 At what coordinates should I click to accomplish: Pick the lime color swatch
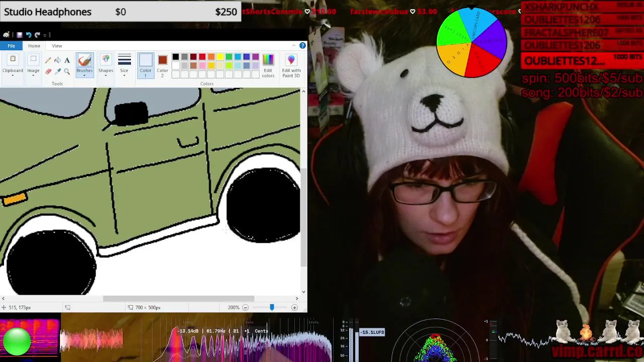229,66
